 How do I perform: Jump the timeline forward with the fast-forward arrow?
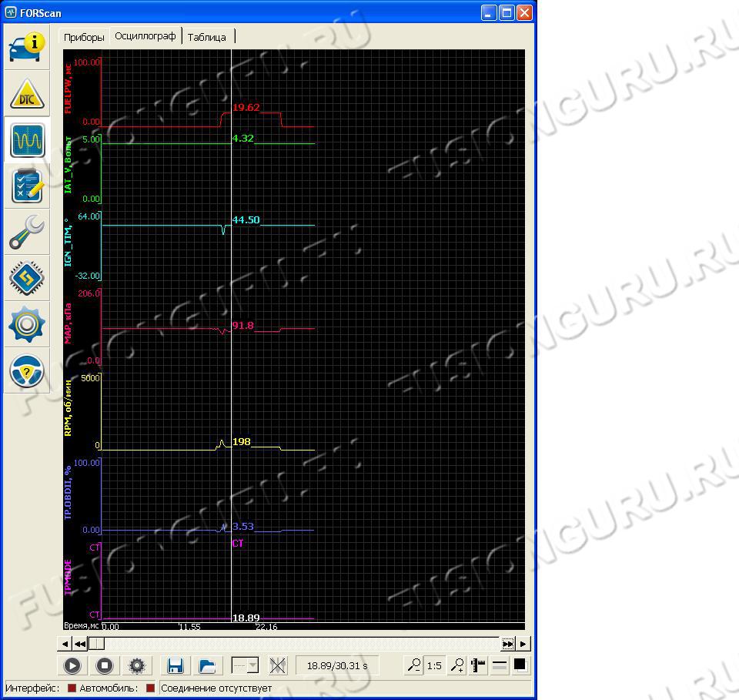point(507,644)
